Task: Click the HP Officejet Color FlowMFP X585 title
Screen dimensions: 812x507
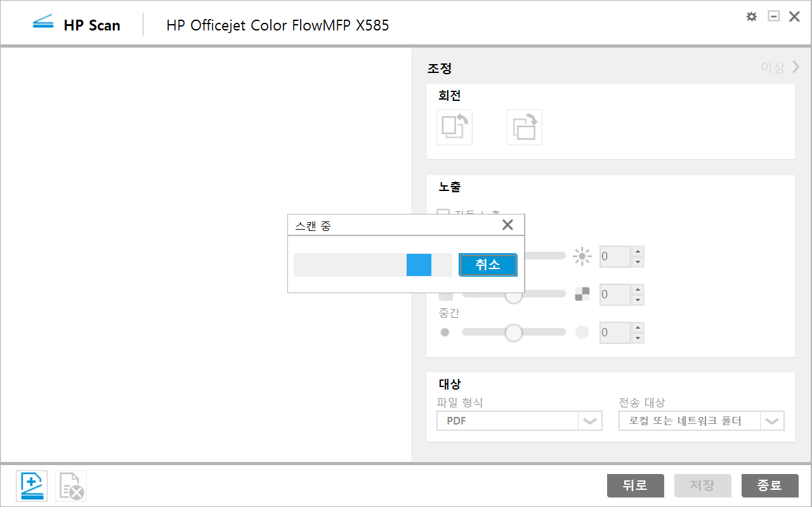Action: tap(278, 25)
